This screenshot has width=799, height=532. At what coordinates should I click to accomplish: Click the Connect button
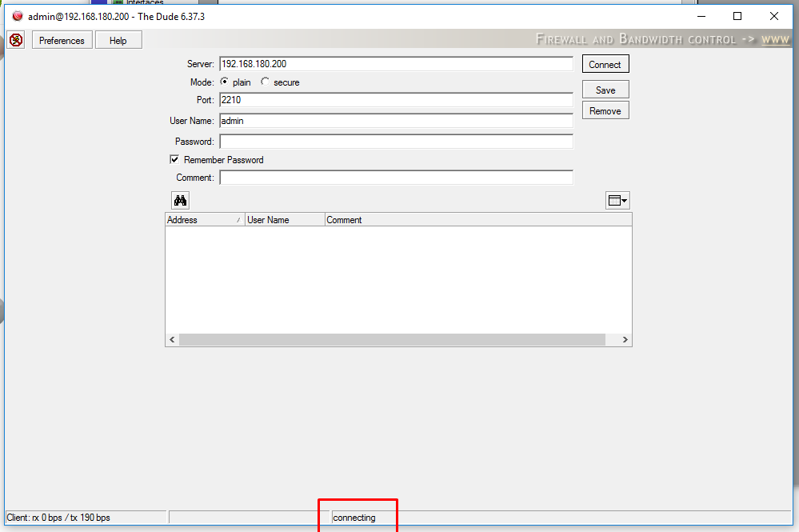pos(605,64)
